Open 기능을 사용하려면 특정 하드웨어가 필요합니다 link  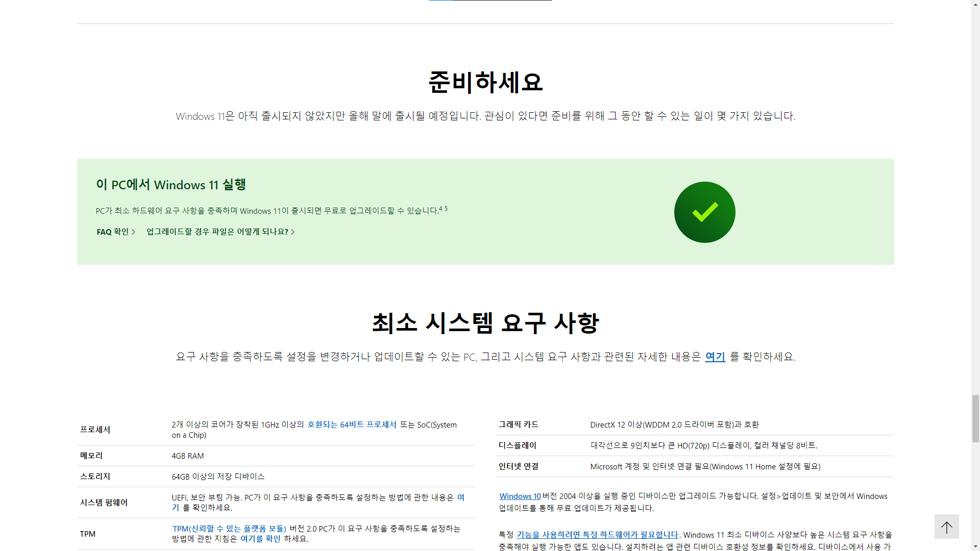click(x=597, y=535)
